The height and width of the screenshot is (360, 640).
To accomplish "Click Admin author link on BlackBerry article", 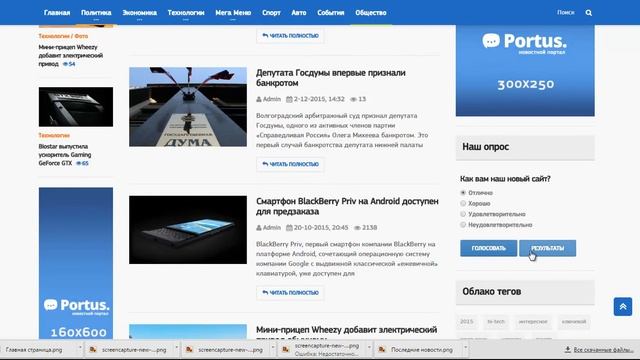I will click(x=272, y=228).
